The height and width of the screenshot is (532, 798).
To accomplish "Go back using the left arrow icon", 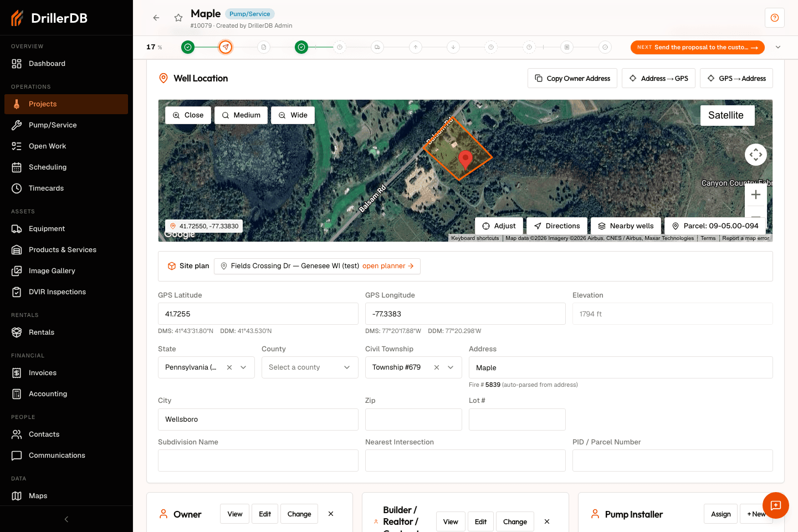I will coord(156,18).
